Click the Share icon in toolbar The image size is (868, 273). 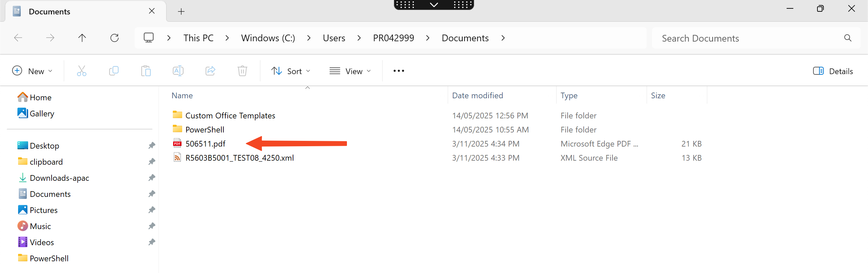210,71
